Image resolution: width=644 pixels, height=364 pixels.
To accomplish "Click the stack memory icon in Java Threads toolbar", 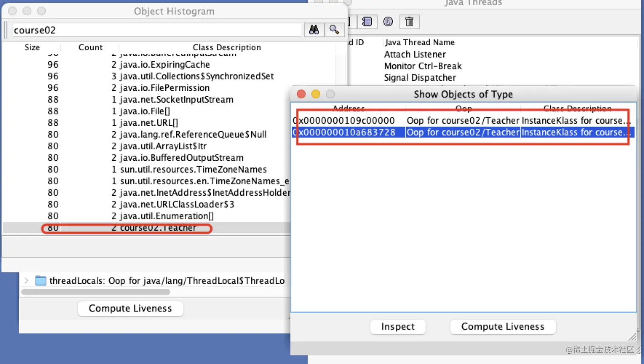I will pyautogui.click(x=367, y=22).
